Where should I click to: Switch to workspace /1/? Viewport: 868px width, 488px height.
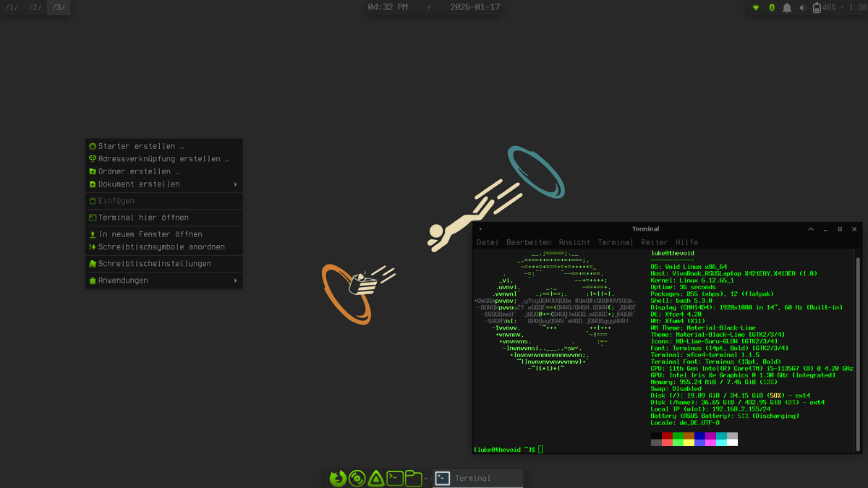pos(12,7)
